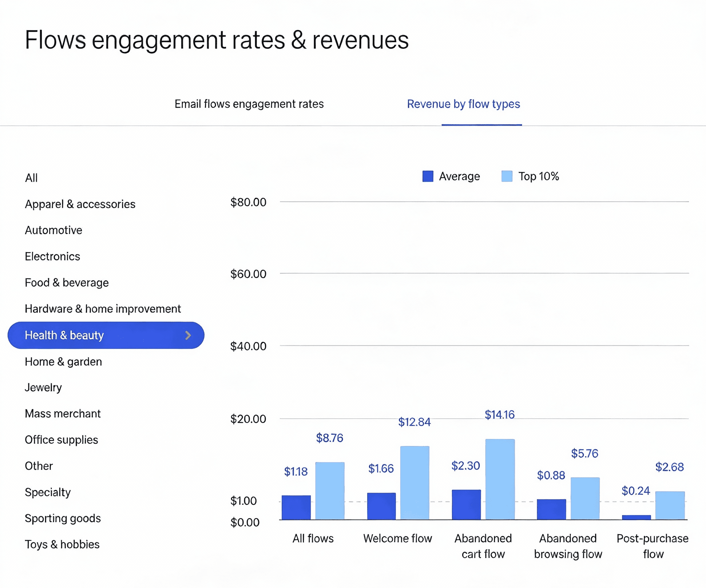Select Automotive from the industry list
This screenshot has width=706, height=588.
pyautogui.click(x=53, y=230)
